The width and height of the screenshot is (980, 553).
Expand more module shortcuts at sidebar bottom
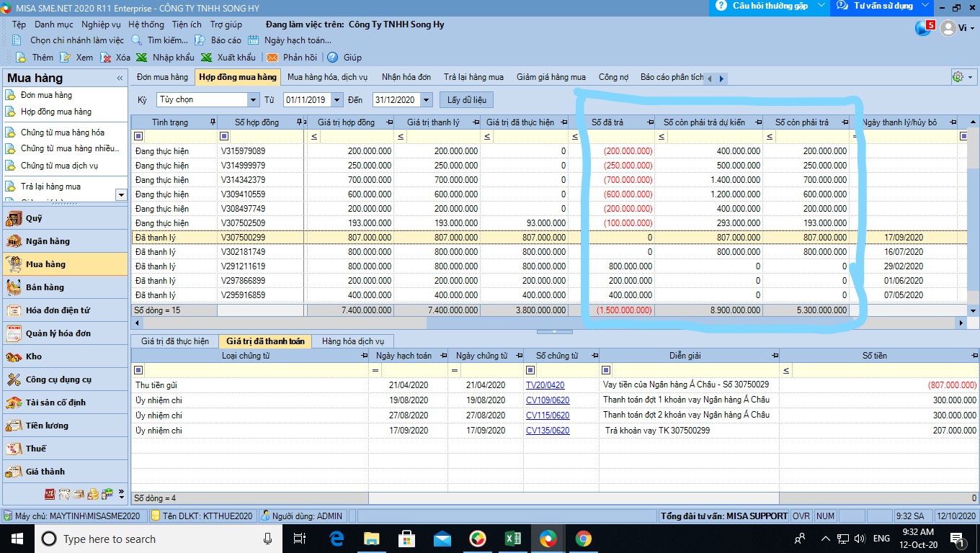coord(120,494)
